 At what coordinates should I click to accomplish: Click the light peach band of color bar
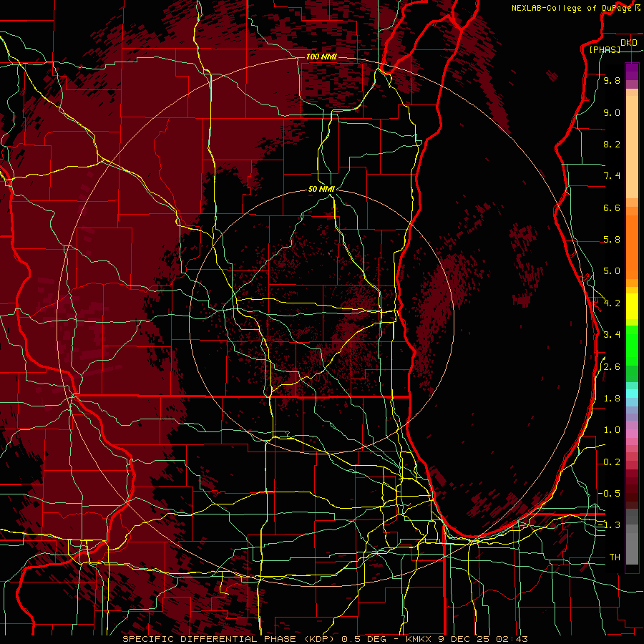click(632, 148)
